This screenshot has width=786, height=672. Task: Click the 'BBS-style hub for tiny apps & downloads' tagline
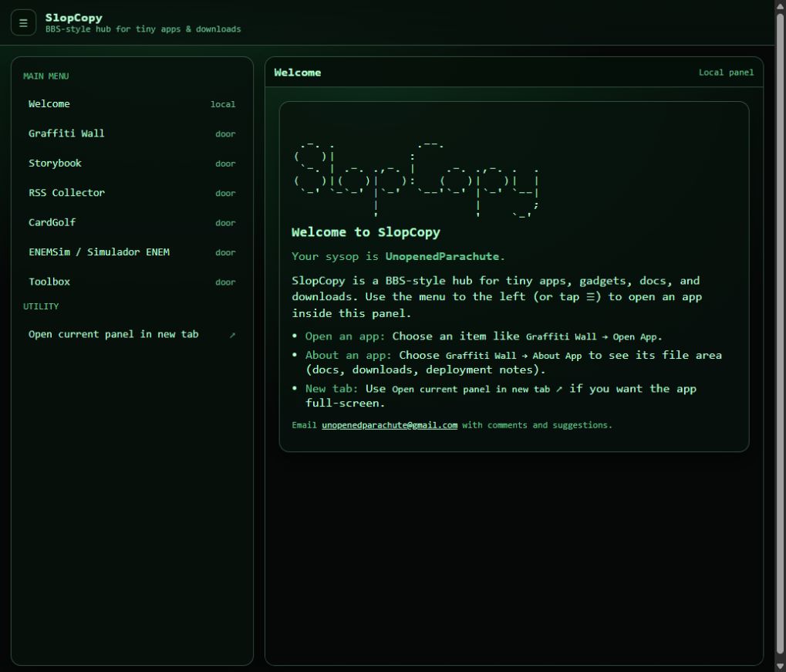tap(143, 29)
